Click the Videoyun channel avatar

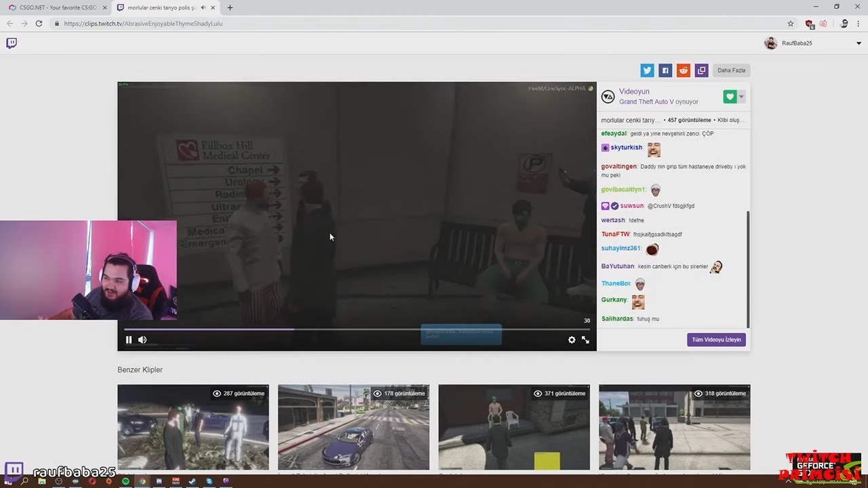pos(608,97)
